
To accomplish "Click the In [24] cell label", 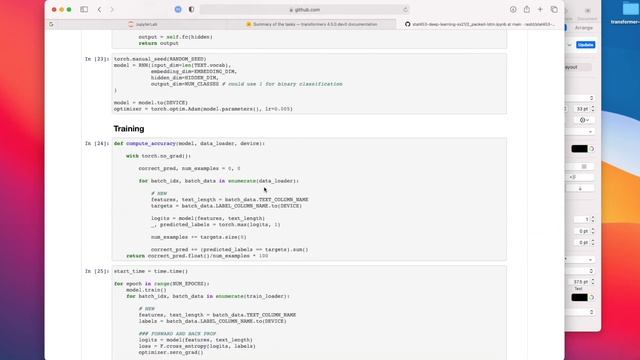I will tap(97, 143).
